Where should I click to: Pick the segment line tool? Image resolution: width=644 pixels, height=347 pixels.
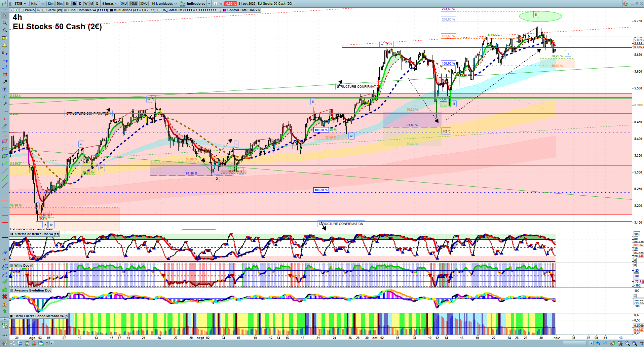5,104
